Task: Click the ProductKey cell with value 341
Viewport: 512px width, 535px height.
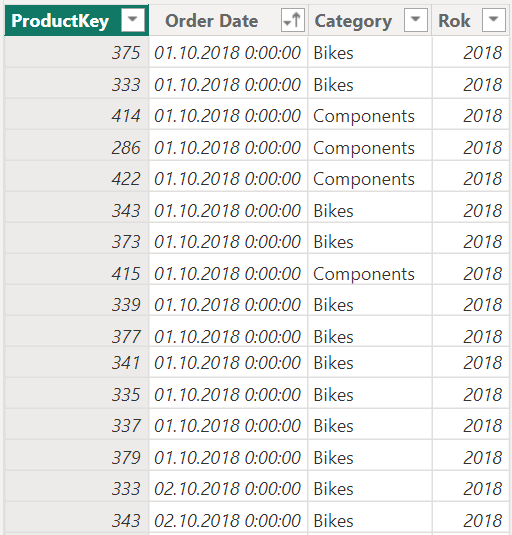Action: pyautogui.click(x=77, y=362)
